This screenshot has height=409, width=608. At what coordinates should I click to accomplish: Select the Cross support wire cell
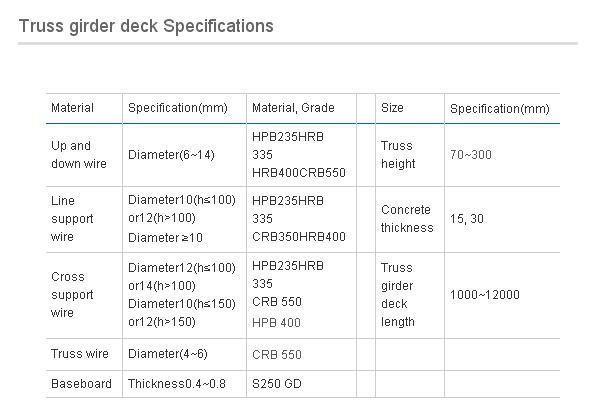[x=73, y=295]
